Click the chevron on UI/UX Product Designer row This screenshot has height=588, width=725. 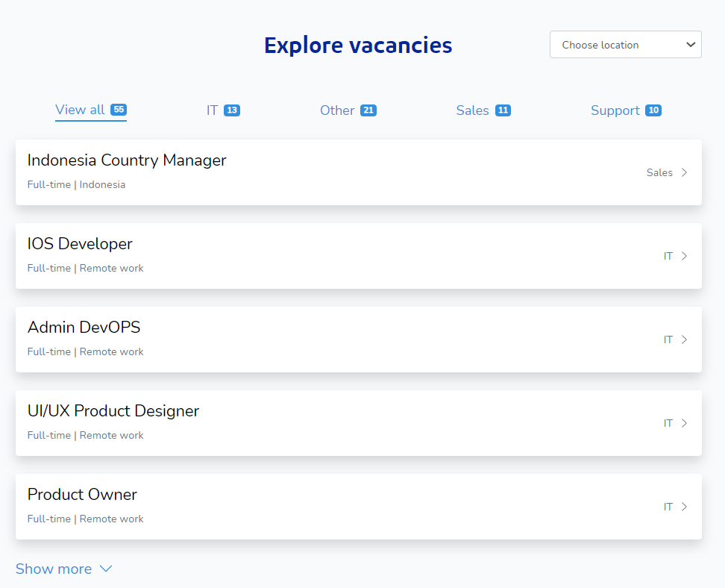pos(684,423)
